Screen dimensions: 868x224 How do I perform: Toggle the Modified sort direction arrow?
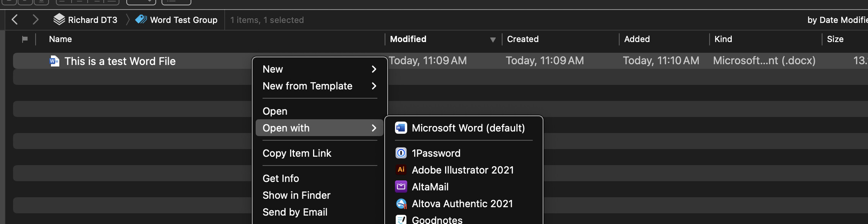click(x=493, y=40)
